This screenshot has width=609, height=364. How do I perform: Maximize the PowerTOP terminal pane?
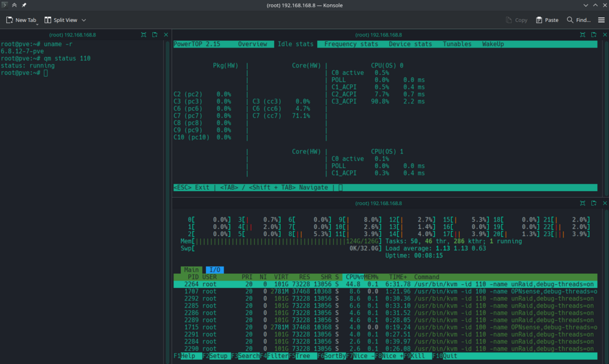583,35
